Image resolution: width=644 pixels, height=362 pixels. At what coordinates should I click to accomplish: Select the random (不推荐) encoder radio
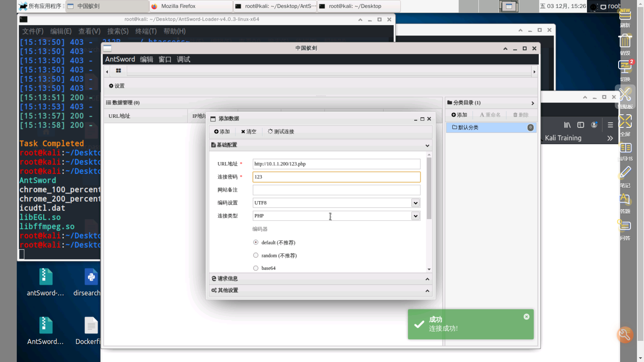(x=256, y=255)
